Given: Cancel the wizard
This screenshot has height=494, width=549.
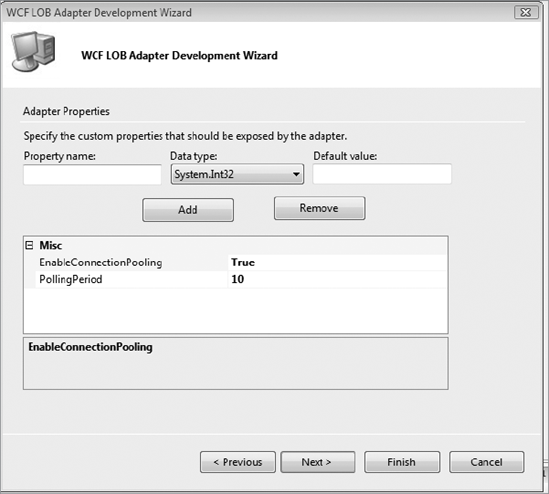Looking at the screenshot, I should (x=487, y=462).
